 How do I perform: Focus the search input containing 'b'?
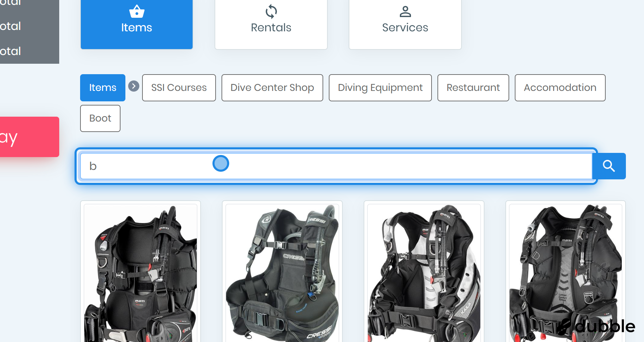(x=336, y=166)
